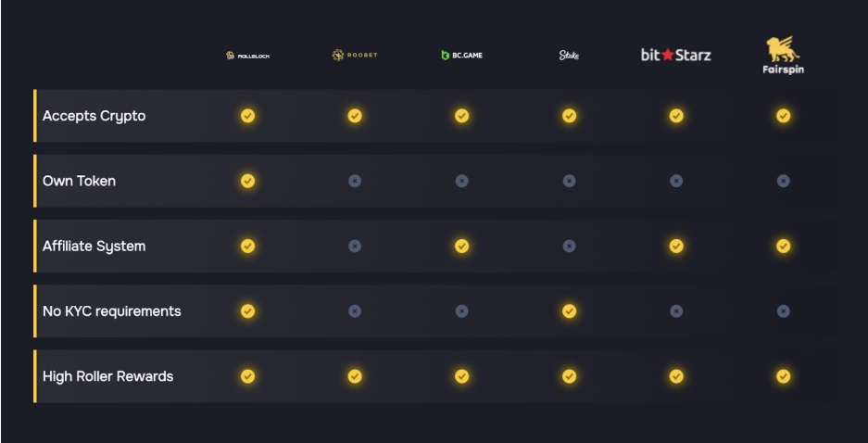Click Fairspin's High Roller Rewards checkmark
Screen dimensions: 868x443
pos(784,376)
